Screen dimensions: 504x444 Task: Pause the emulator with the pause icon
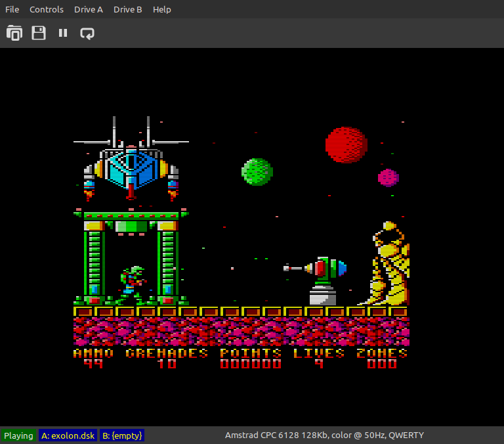[x=63, y=33]
